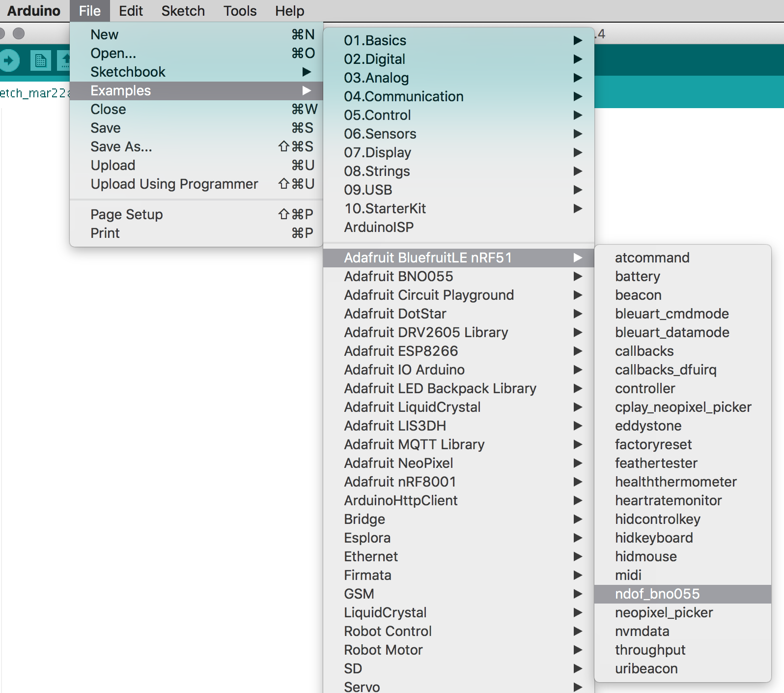Open the hidmouse example sketch
784x693 pixels.
[683, 556]
